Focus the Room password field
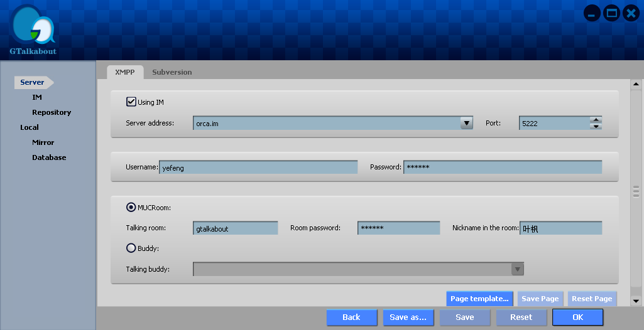The height and width of the screenshot is (330, 644). point(399,228)
